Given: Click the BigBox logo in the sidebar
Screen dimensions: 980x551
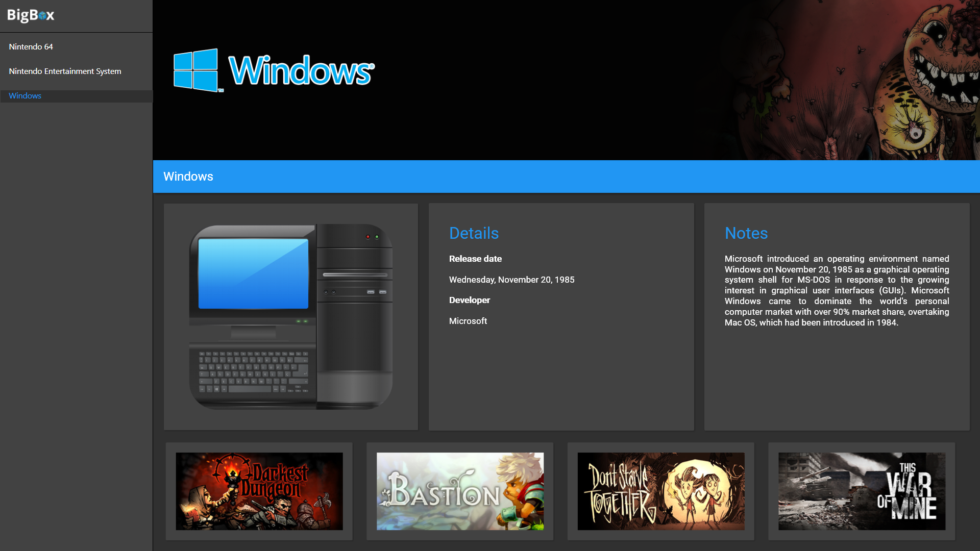Looking at the screenshot, I should (31, 15).
